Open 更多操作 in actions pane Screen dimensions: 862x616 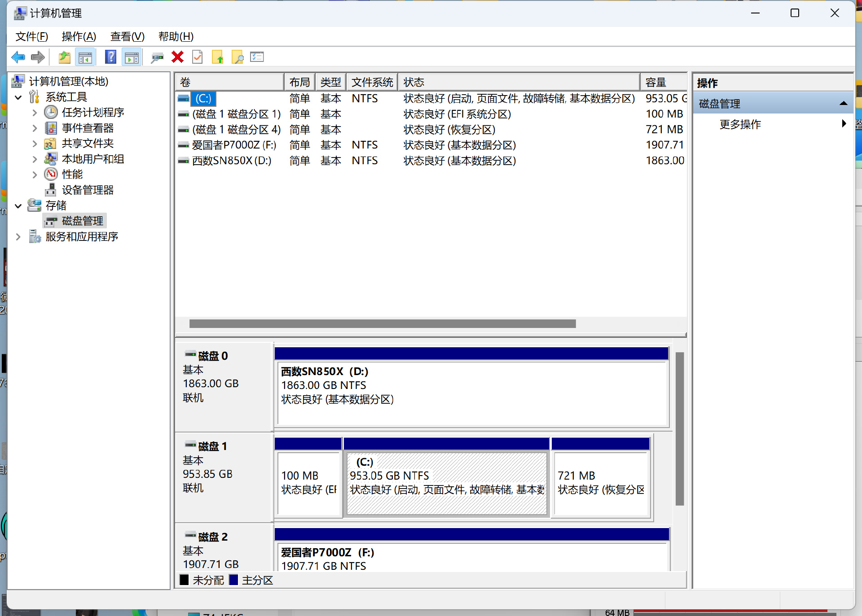coord(740,124)
